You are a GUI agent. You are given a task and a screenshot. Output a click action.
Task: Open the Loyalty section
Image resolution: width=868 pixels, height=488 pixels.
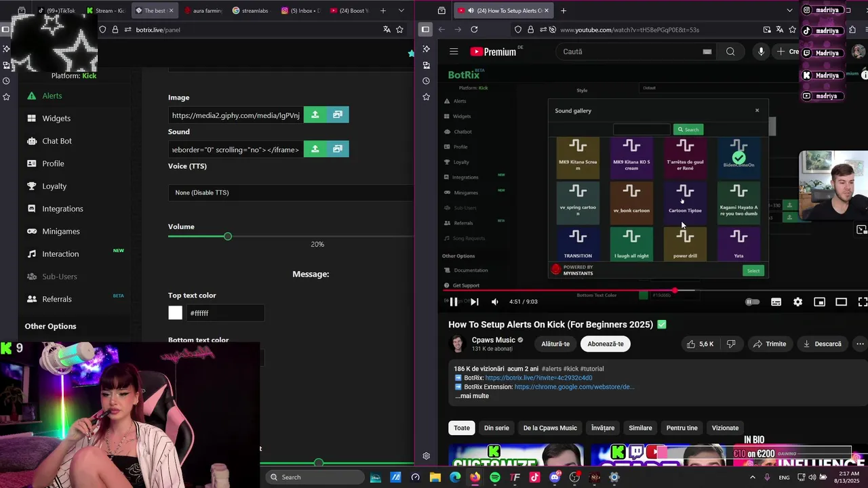[54, 186]
